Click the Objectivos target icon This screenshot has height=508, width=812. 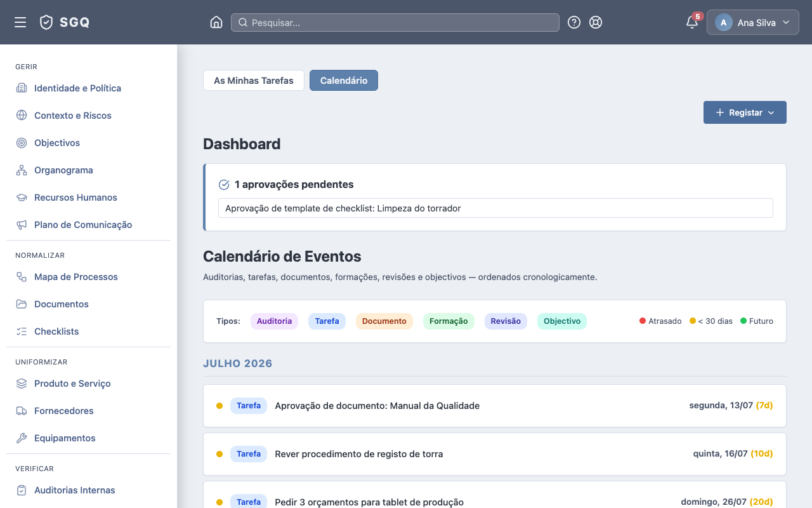coord(22,143)
